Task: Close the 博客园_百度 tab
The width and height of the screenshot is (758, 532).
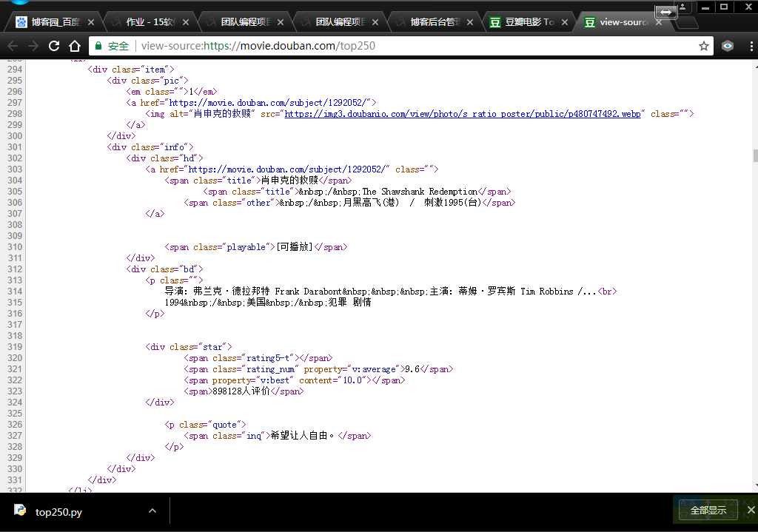Action: [x=91, y=22]
